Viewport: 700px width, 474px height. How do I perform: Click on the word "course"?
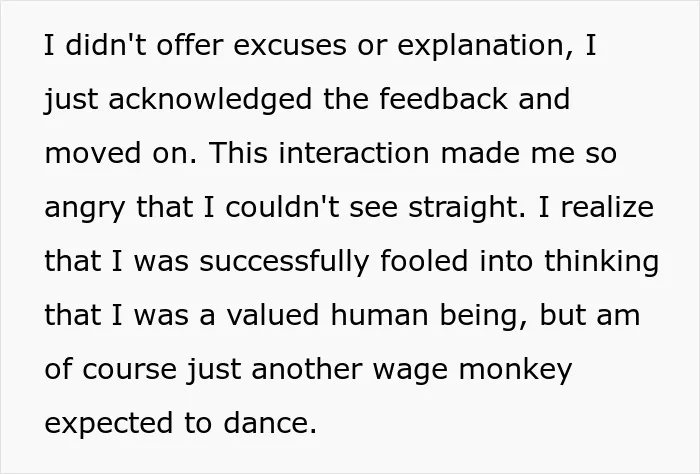tap(129, 371)
